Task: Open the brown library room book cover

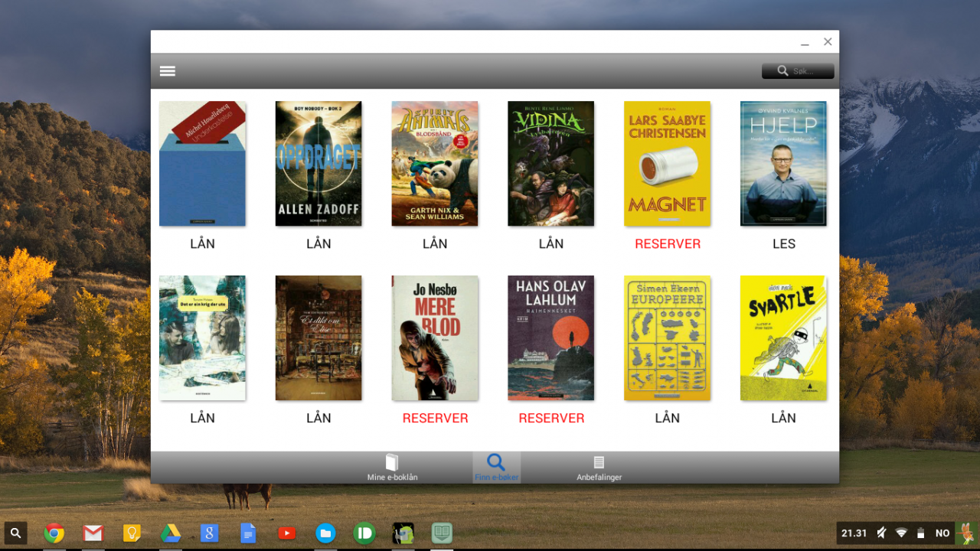Action: click(318, 338)
